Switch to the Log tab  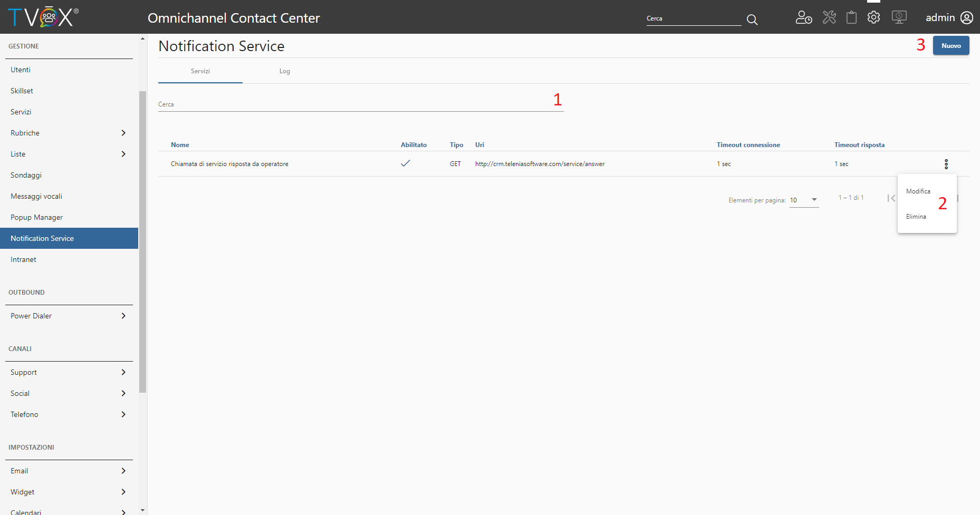285,71
